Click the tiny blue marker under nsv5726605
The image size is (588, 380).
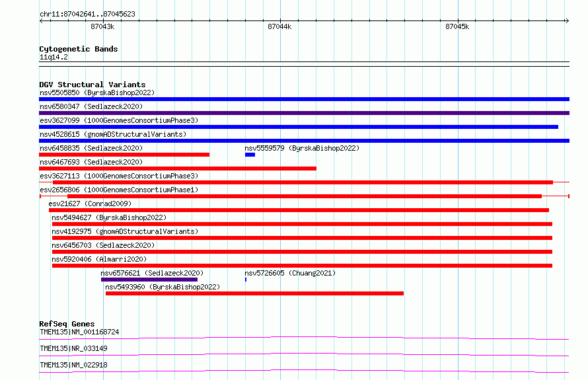point(246,280)
